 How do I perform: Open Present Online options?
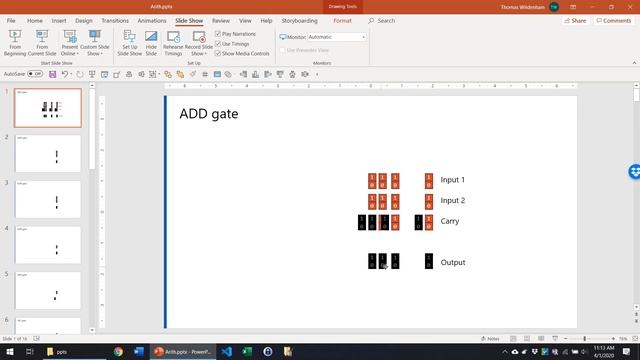[x=69, y=43]
